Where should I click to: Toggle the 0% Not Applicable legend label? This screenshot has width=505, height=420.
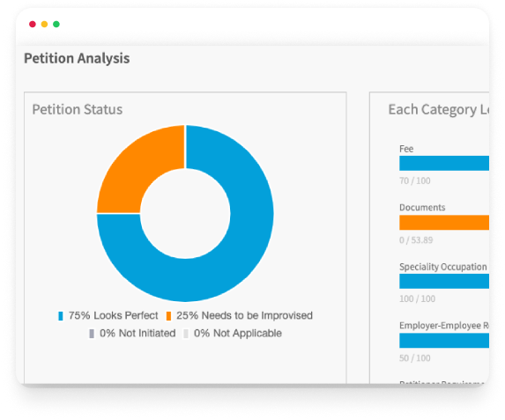click(x=238, y=333)
